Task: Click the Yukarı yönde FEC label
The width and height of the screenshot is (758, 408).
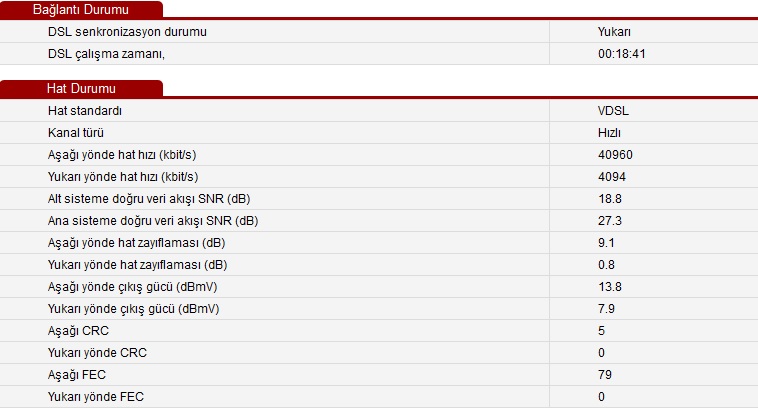Action: coord(96,397)
